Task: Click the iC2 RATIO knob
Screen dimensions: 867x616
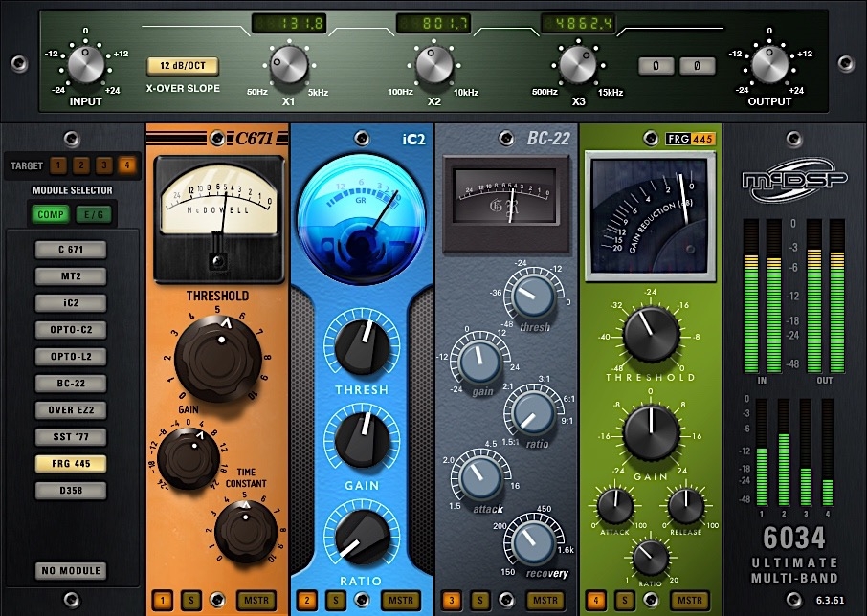Action: point(362,538)
